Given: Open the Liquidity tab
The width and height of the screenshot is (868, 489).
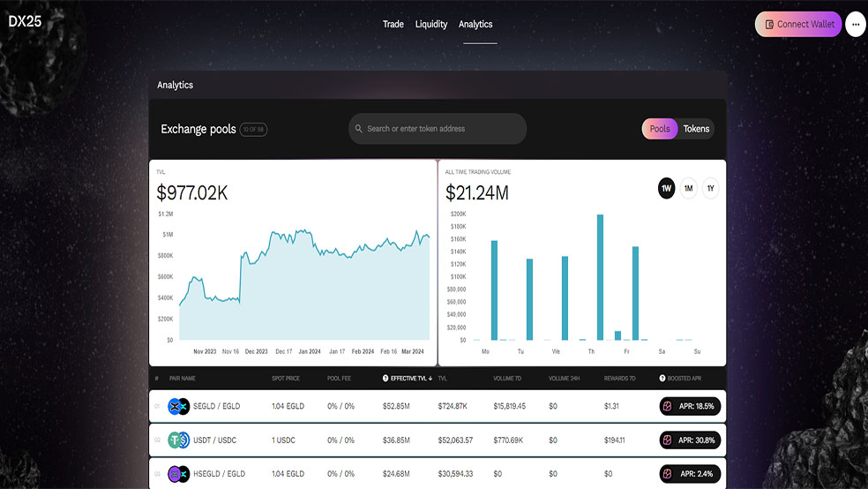Looking at the screenshot, I should (431, 25).
